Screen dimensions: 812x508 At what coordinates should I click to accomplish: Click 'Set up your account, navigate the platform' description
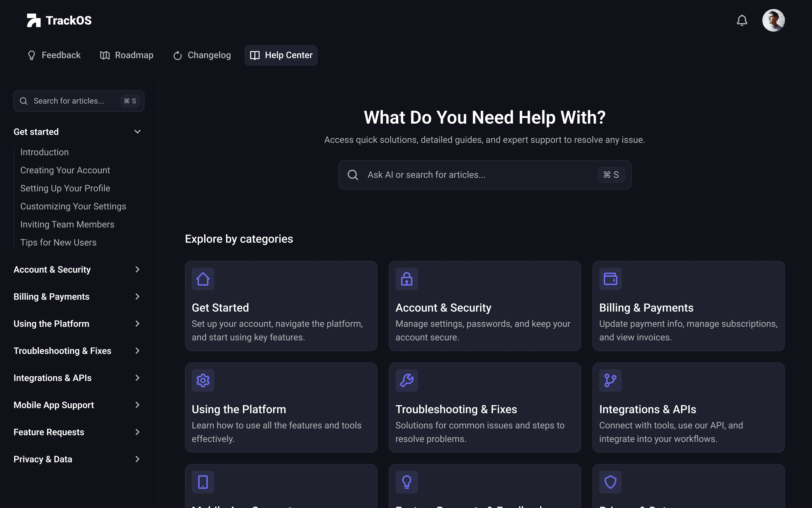[277, 331]
